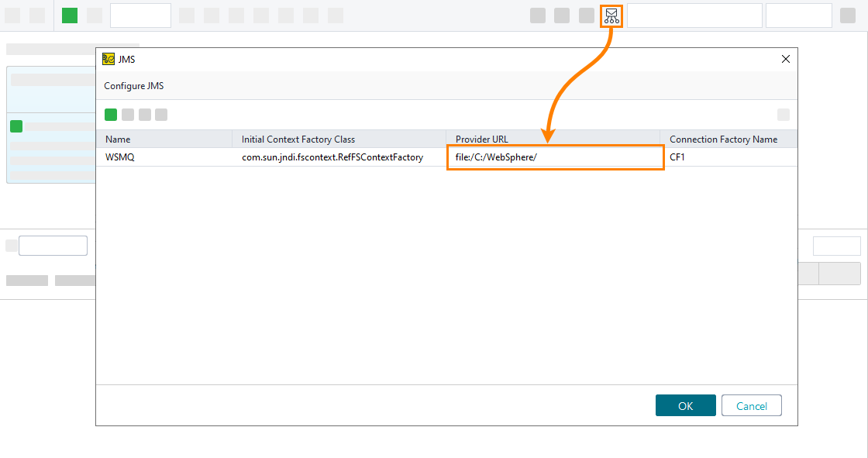Click the green add icon in the JMS dialog
The width and height of the screenshot is (868, 458).
click(x=110, y=114)
